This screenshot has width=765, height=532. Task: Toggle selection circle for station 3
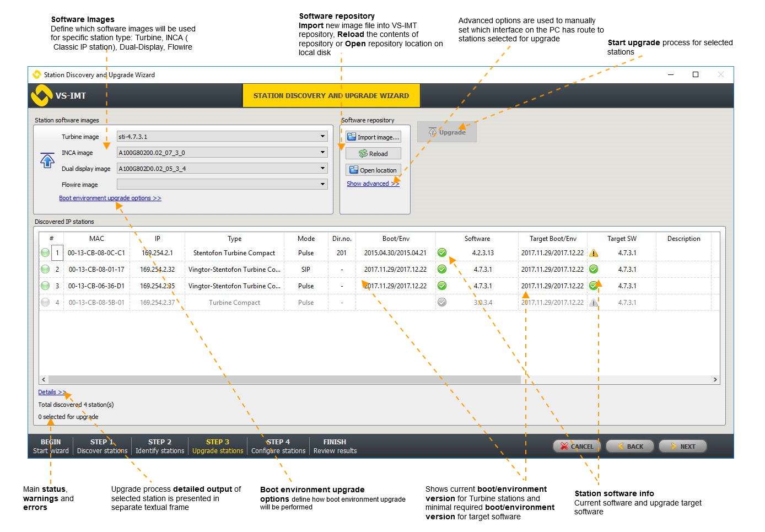pos(45,286)
